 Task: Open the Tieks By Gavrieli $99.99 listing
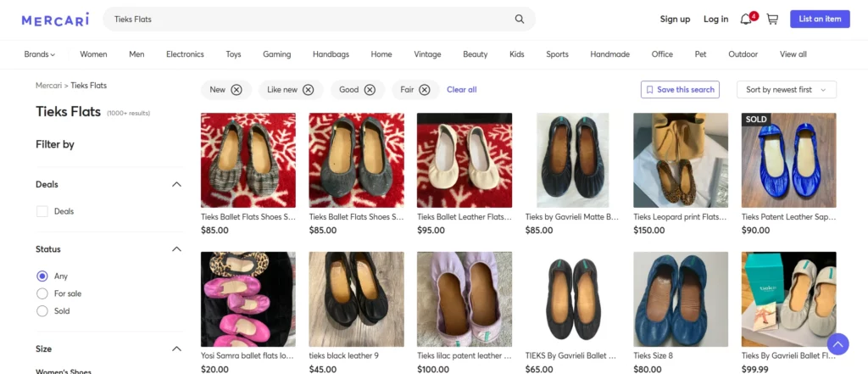tap(789, 299)
